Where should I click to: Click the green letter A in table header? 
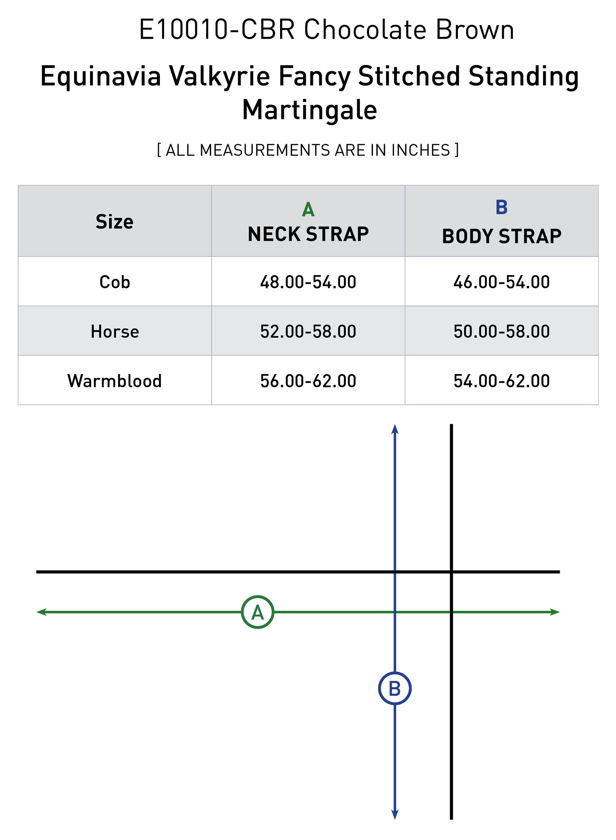click(308, 209)
